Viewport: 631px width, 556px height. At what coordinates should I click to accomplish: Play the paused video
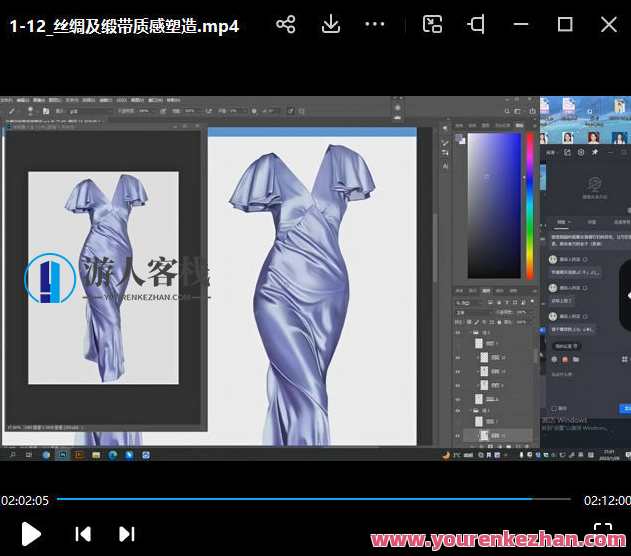coord(31,534)
